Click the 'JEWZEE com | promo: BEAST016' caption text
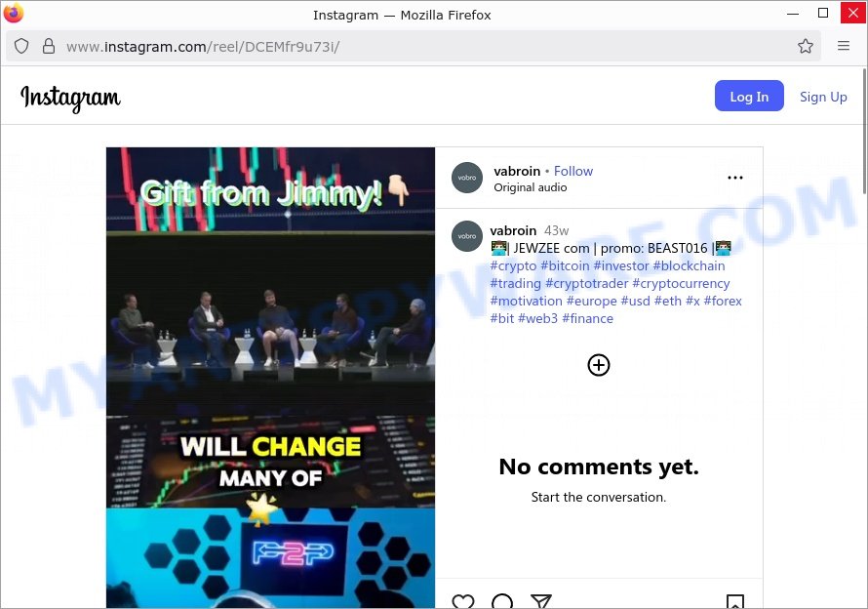Image resolution: width=868 pixels, height=609 pixels. pos(611,248)
